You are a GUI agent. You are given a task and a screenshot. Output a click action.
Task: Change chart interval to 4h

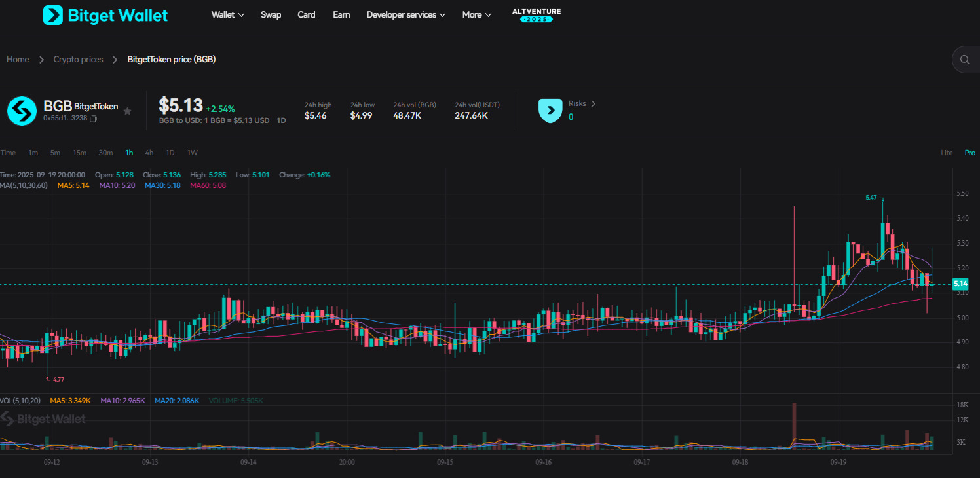pos(149,153)
